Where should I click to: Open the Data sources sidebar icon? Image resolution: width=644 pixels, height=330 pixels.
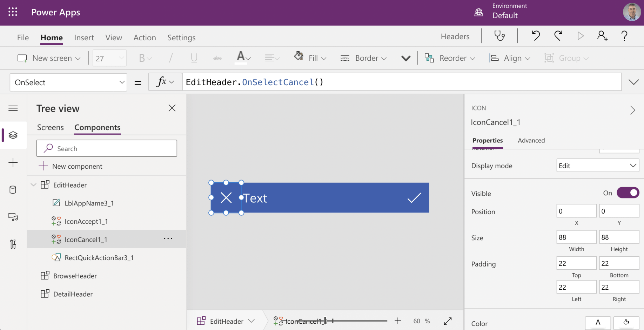[13, 190]
